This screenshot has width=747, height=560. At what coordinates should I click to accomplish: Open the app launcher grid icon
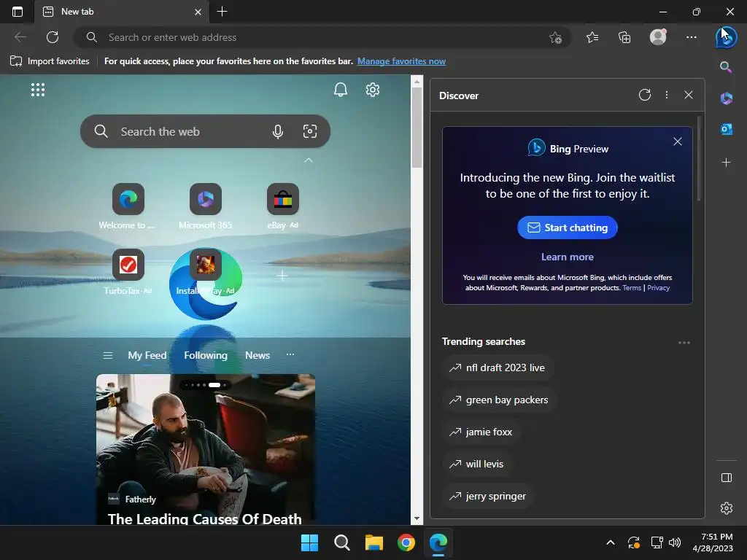pyautogui.click(x=38, y=90)
